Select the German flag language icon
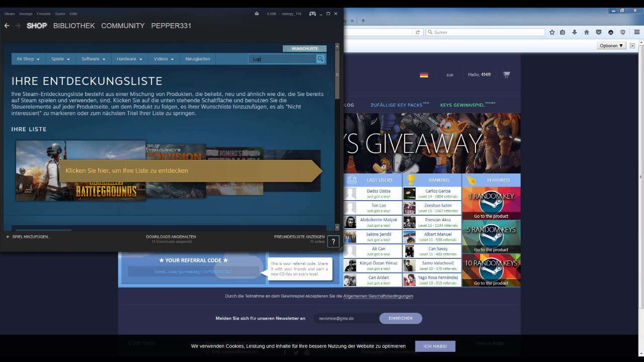The height and width of the screenshot is (362, 644). point(424,75)
